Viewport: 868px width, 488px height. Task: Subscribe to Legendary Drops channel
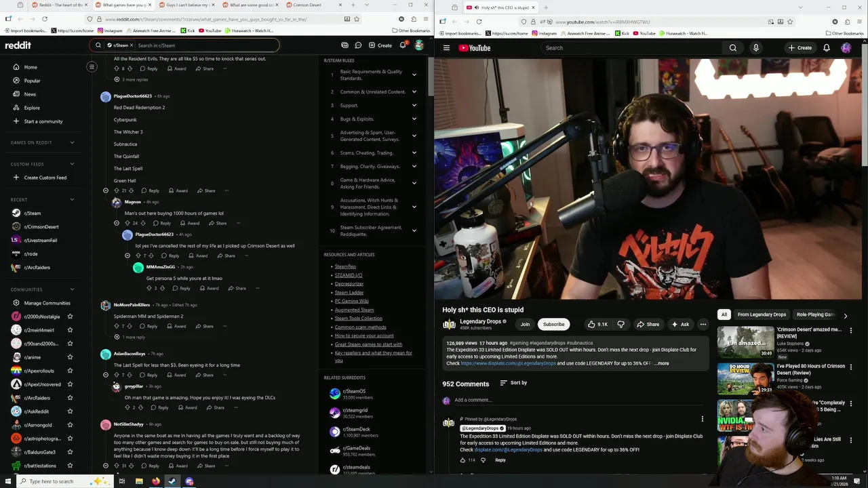point(553,324)
